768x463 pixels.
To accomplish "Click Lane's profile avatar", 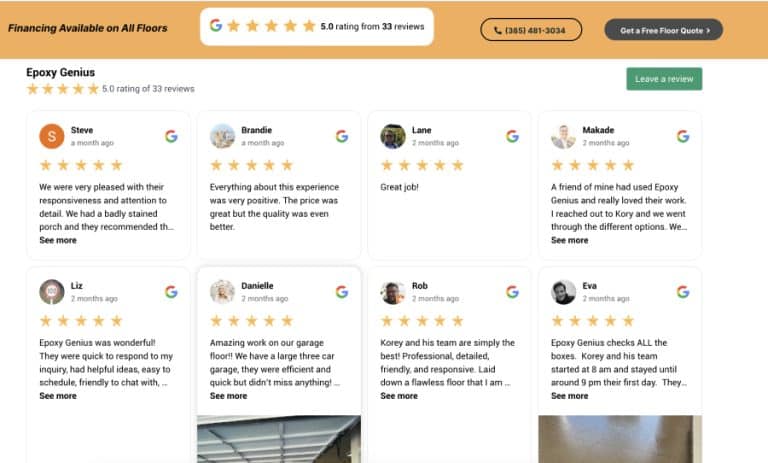I will (393, 136).
